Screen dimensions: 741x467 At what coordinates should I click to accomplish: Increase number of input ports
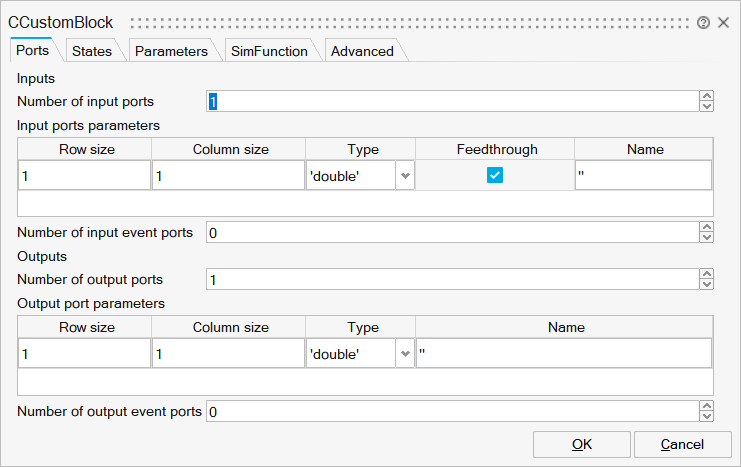(707, 96)
